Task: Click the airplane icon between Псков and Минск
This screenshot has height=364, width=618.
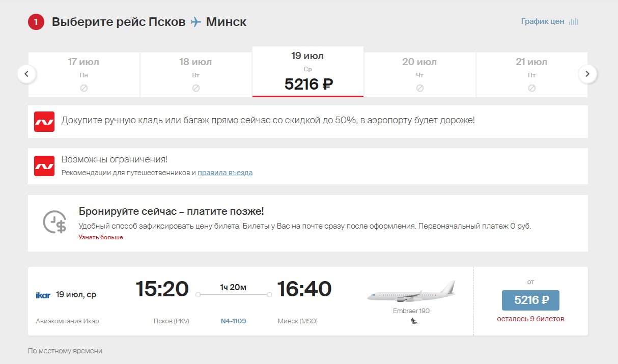Action: (196, 22)
